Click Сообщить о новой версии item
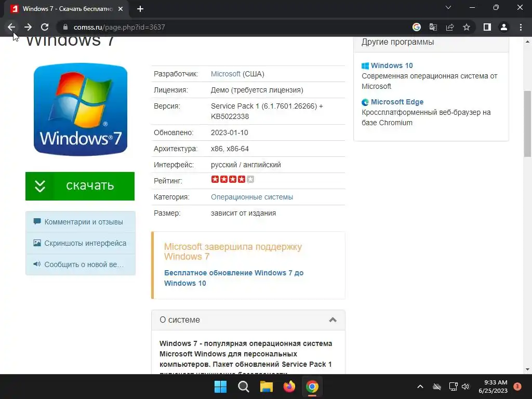 pyautogui.click(x=81, y=264)
